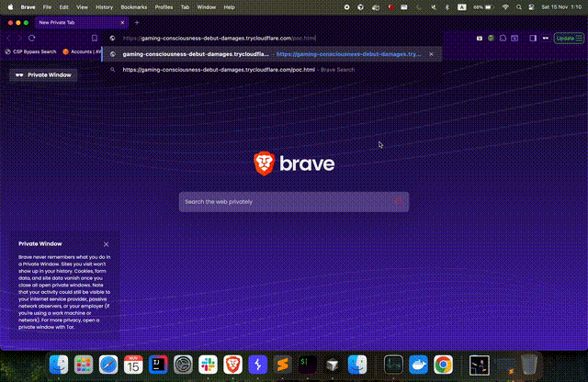Open Brave browser from the dock
Viewport: 588px width, 382px height.
click(x=233, y=365)
